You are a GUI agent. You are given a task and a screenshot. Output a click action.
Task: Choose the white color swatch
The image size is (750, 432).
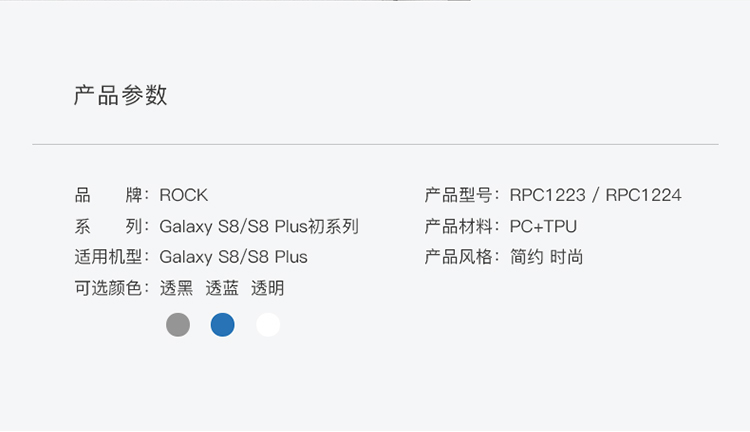pyautogui.click(x=268, y=325)
